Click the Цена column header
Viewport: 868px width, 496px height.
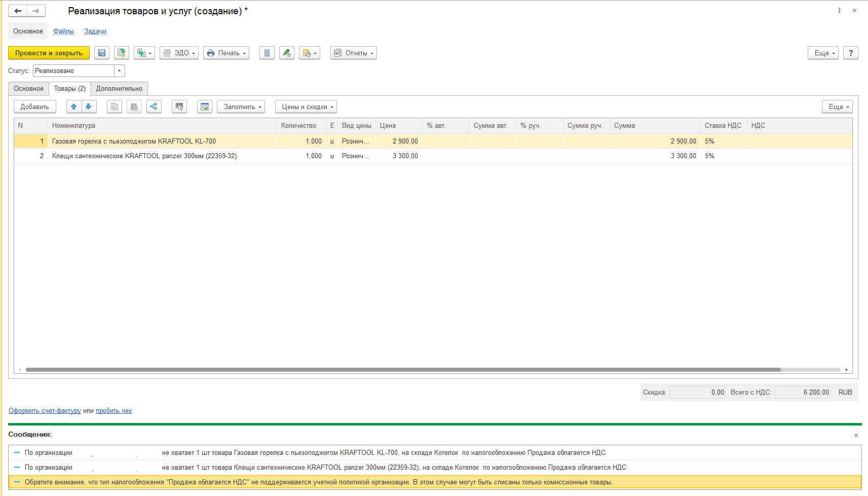pyautogui.click(x=399, y=126)
